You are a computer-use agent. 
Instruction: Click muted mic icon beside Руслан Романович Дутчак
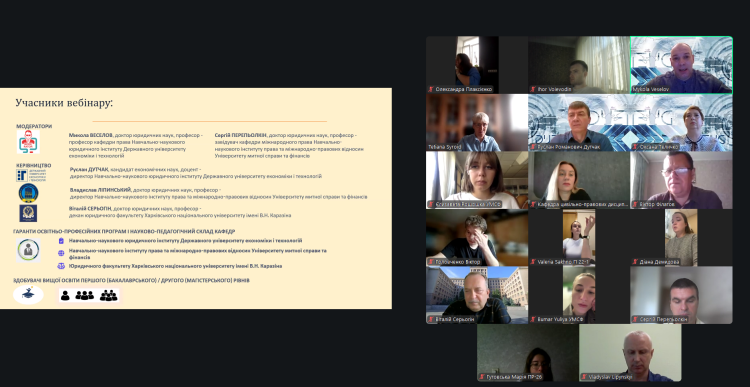click(x=533, y=147)
